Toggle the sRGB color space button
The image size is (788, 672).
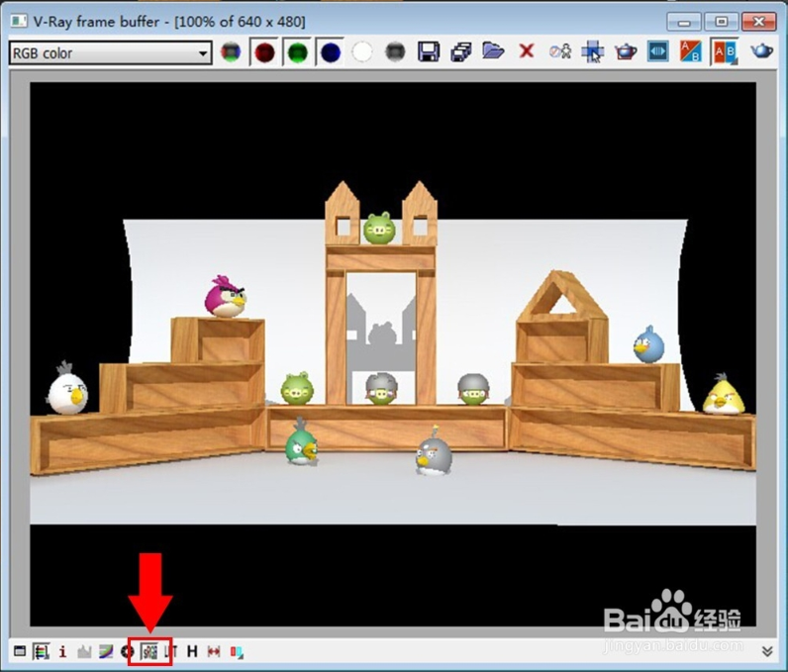[x=149, y=652]
